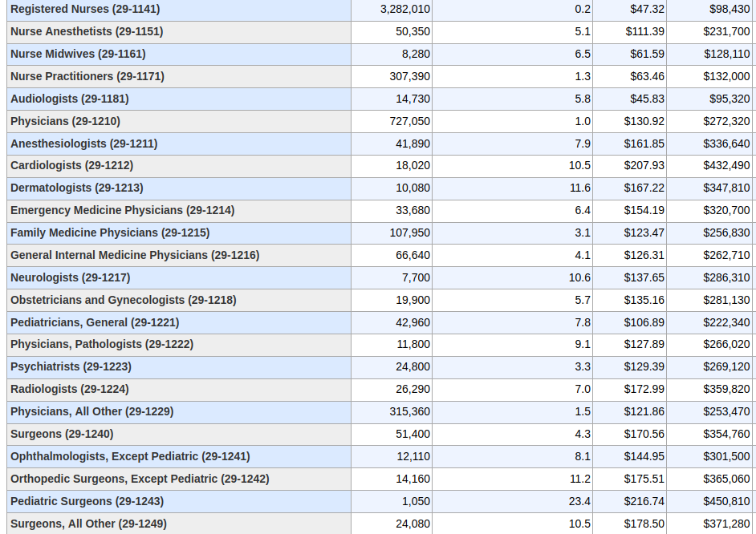Click Surgeons, All Other (29-1249) label
The width and height of the screenshot is (756, 534).
point(89,524)
